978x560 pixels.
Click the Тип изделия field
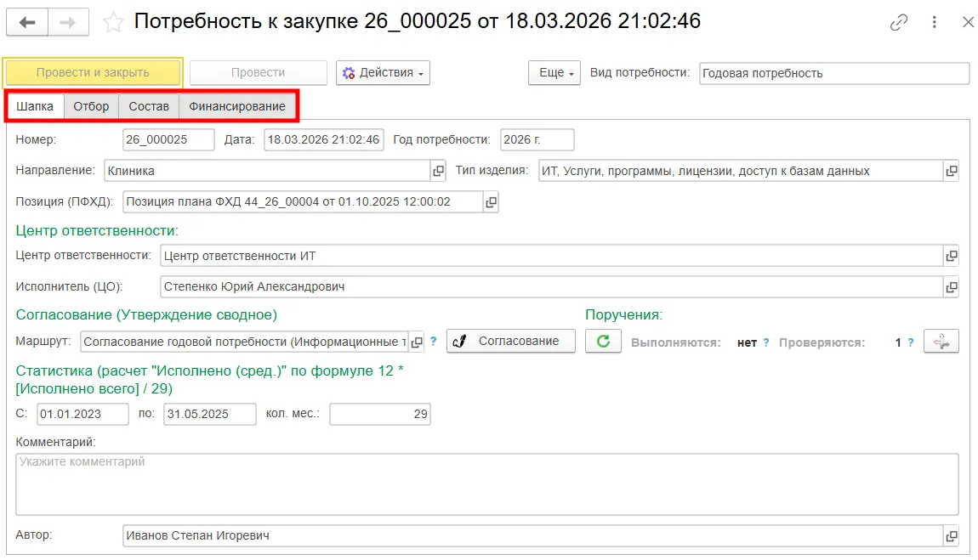click(x=741, y=171)
